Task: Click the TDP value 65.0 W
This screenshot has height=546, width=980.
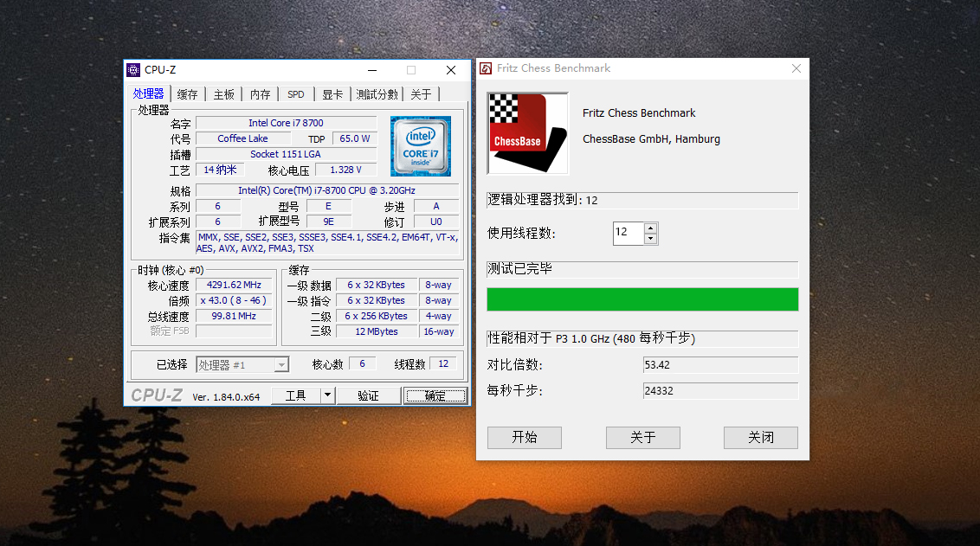Action: (x=354, y=138)
